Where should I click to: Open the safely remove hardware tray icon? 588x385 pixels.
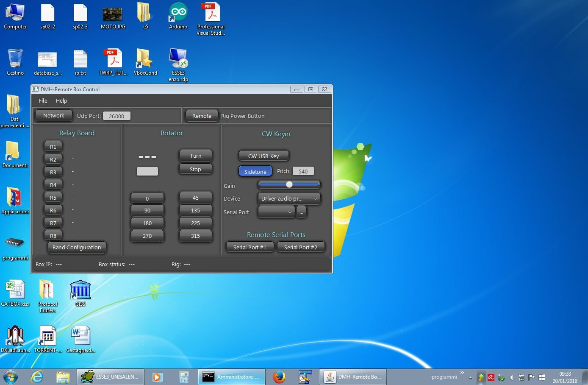[x=501, y=377]
